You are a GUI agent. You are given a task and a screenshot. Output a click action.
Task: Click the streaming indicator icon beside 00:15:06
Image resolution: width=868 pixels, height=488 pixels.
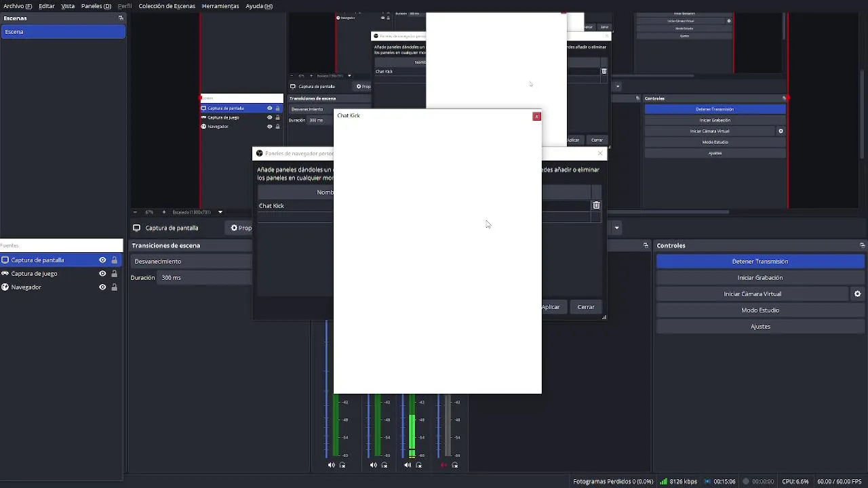(707, 481)
